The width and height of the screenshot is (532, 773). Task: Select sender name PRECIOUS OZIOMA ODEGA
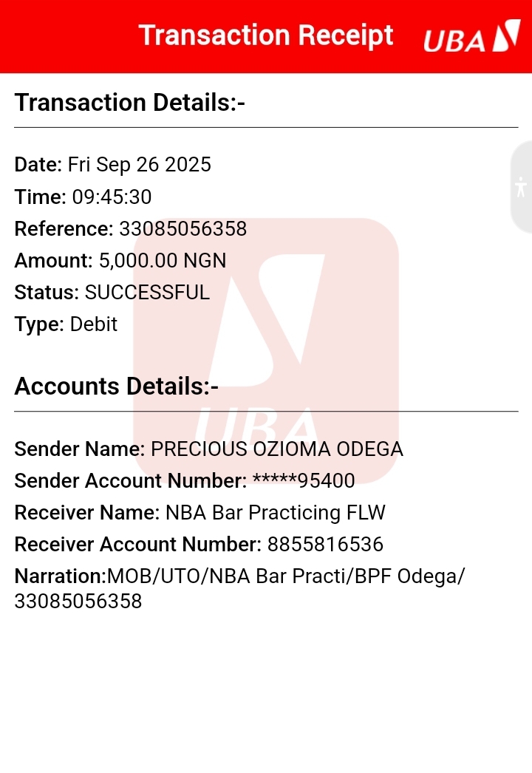coord(277,449)
